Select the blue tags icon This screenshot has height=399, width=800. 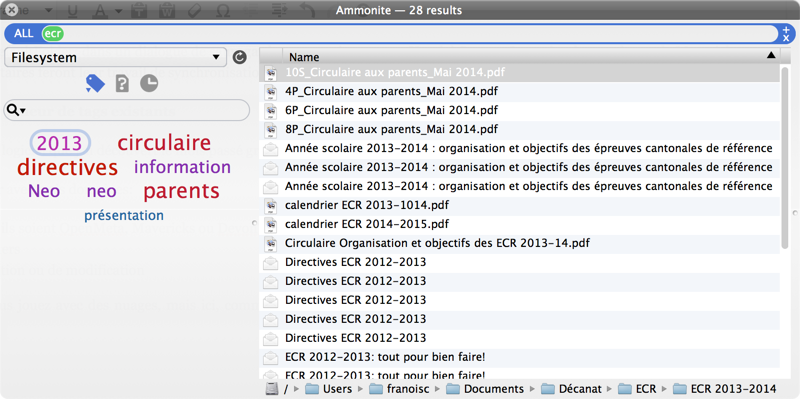tap(95, 83)
